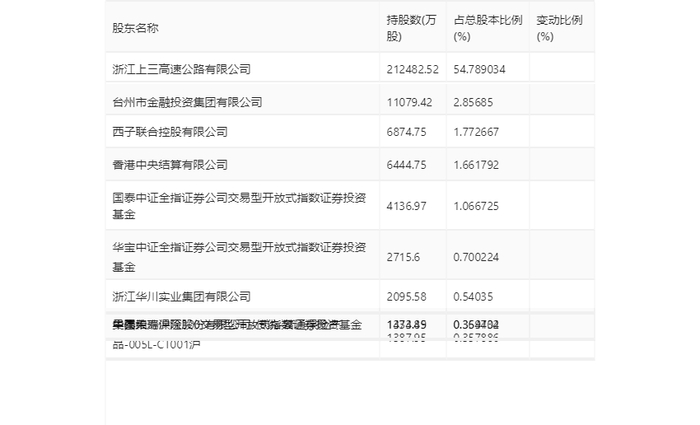Select 台州市金融投资集团有限公司 row name

(x=187, y=102)
